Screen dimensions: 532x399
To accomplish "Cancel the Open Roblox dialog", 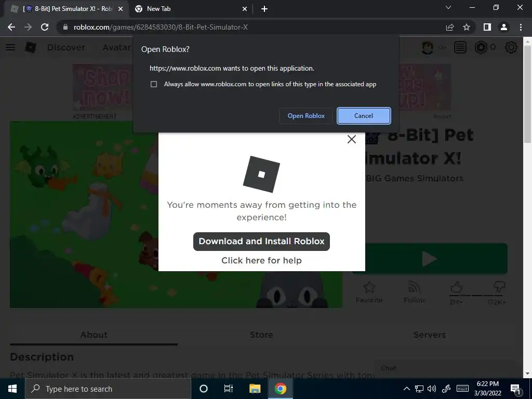I will [364, 116].
